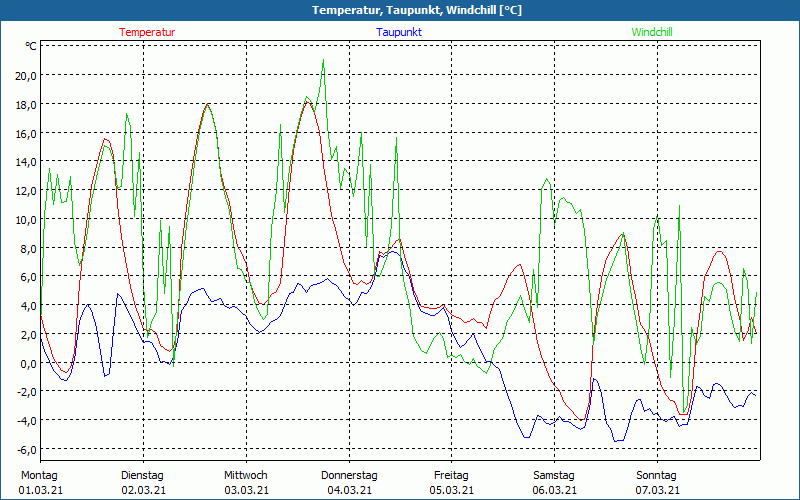Click the 01.03.21 date label
The height and width of the screenshot is (500, 800).
click(40, 490)
